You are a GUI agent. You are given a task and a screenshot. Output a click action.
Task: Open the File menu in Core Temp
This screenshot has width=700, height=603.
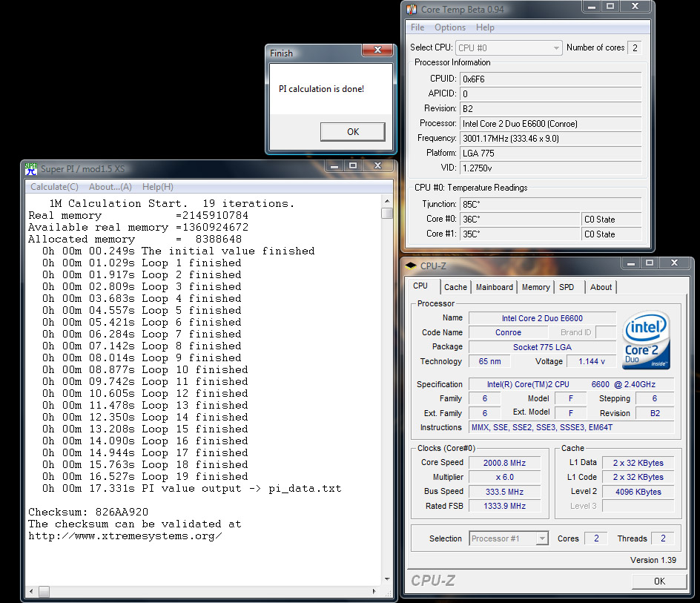417,27
